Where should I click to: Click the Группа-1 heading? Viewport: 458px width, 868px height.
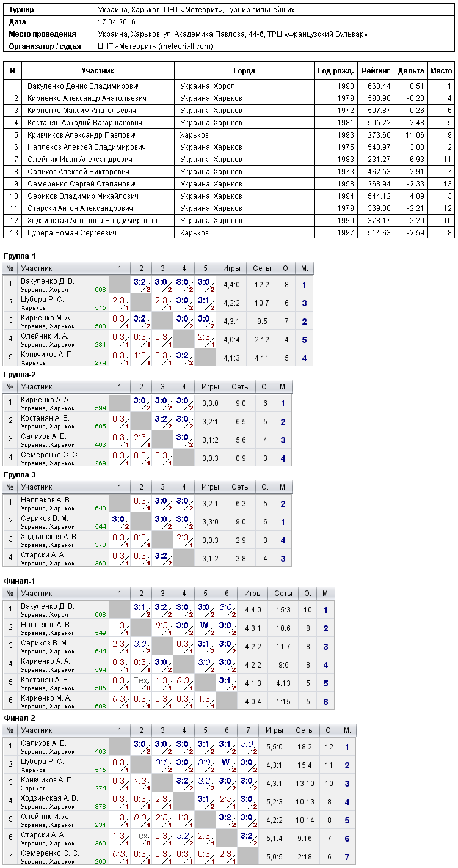20,256
